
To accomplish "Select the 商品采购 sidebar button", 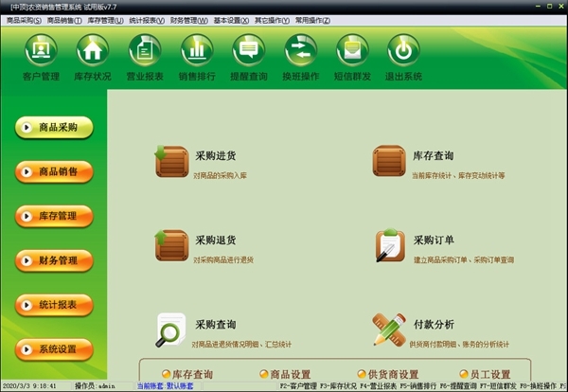I will 54,127.
